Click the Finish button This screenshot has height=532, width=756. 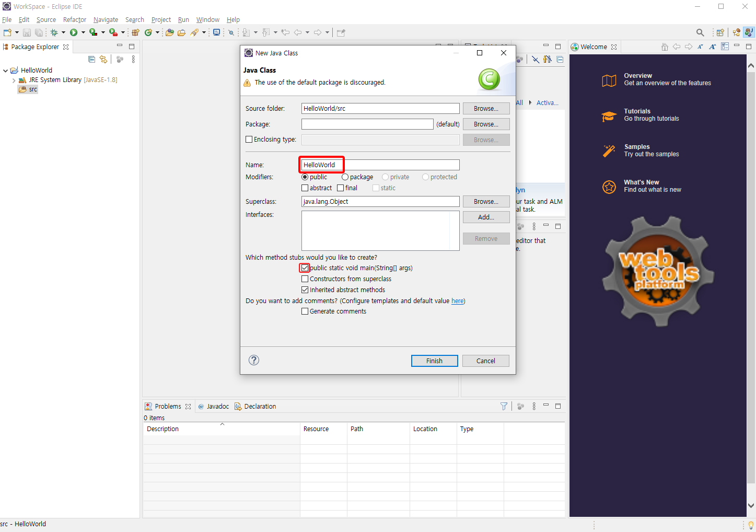pyautogui.click(x=435, y=361)
